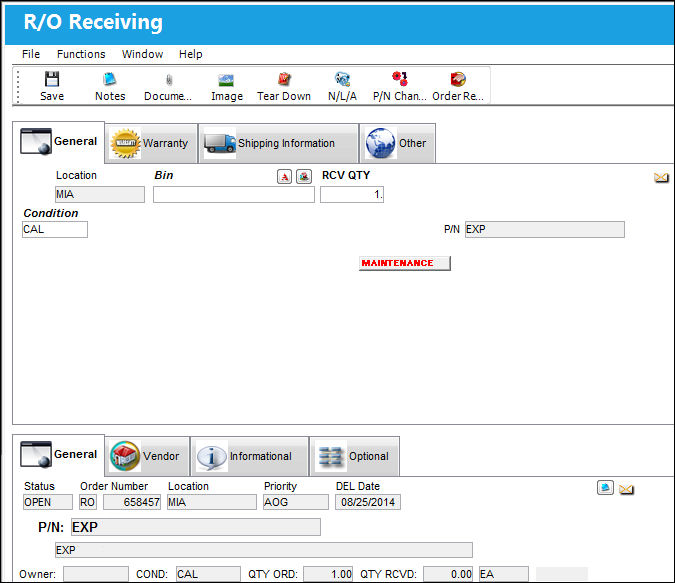This screenshot has height=583, width=675.
Task: Switch to the Shipping Information tab
Action: tap(279, 143)
